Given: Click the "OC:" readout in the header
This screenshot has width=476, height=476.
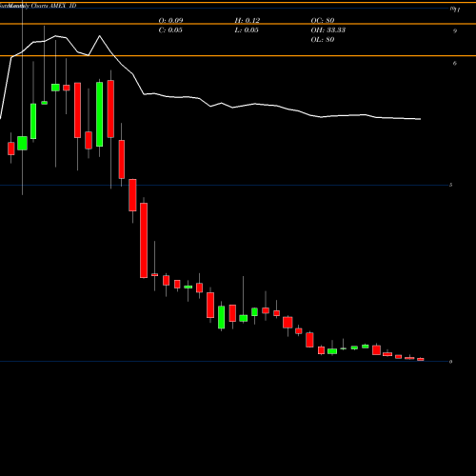Looking at the screenshot, I should 323,20.
